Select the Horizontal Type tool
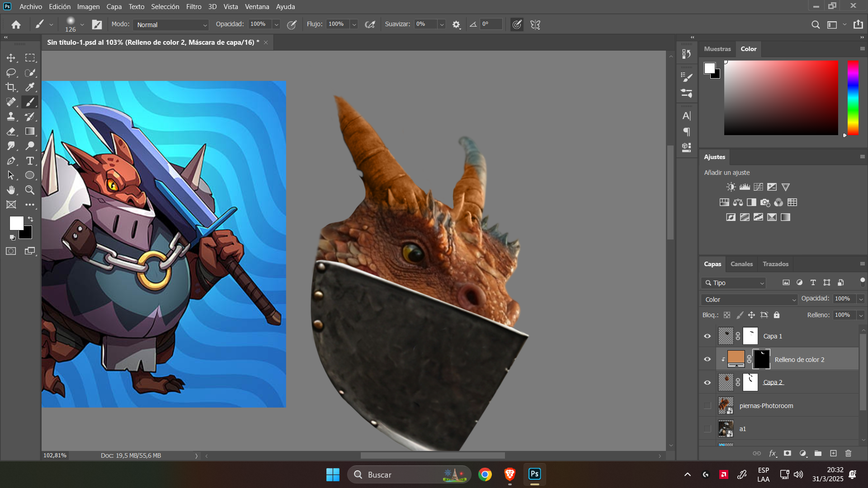Screen dimensions: 868x488 point(30,161)
